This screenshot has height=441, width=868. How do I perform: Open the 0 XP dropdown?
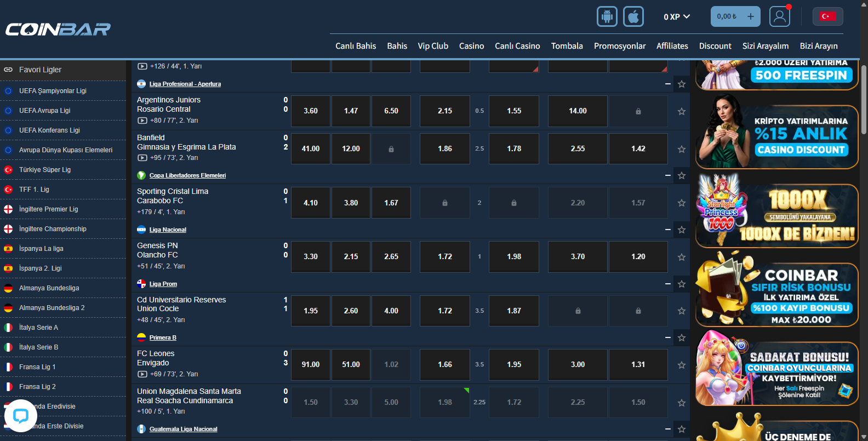(x=677, y=17)
